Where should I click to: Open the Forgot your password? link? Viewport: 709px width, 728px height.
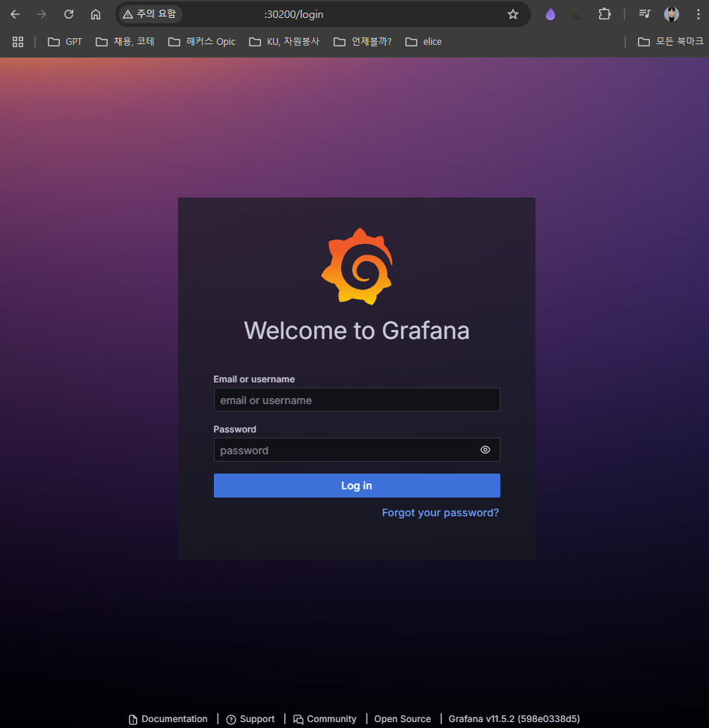click(x=441, y=513)
